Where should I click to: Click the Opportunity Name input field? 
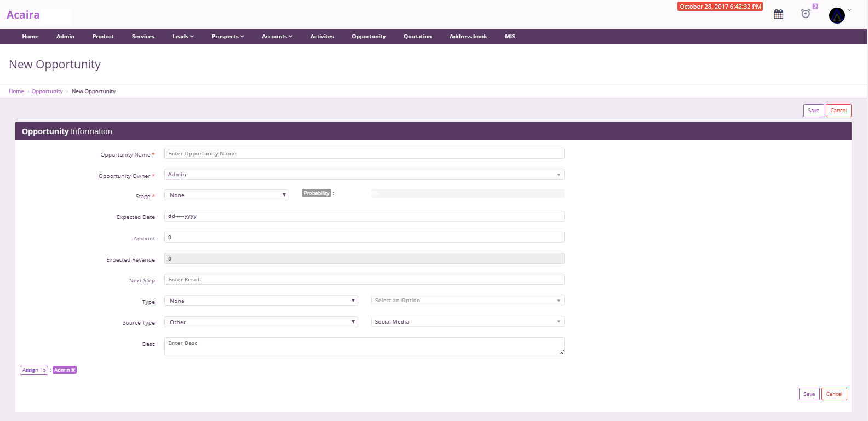364,154
